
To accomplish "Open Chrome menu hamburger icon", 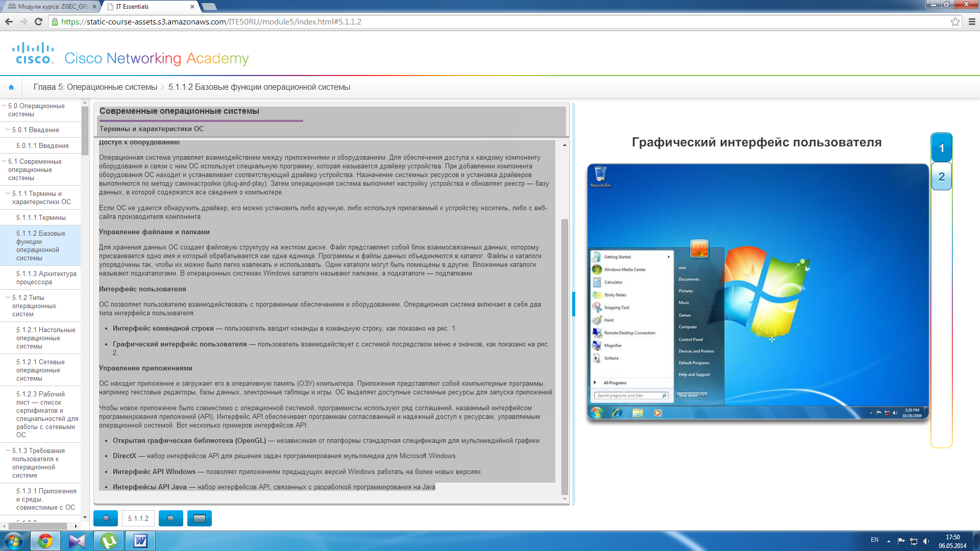I will pos(972,21).
